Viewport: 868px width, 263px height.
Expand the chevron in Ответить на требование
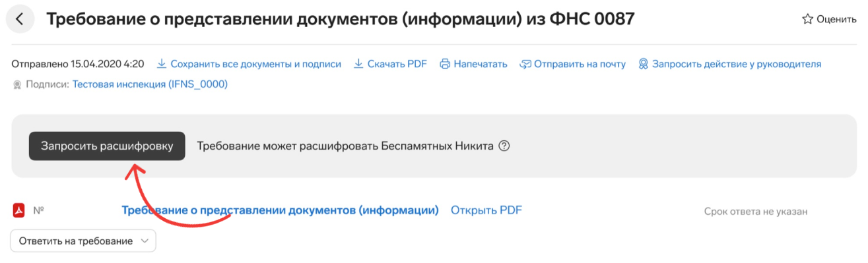click(x=145, y=241)
